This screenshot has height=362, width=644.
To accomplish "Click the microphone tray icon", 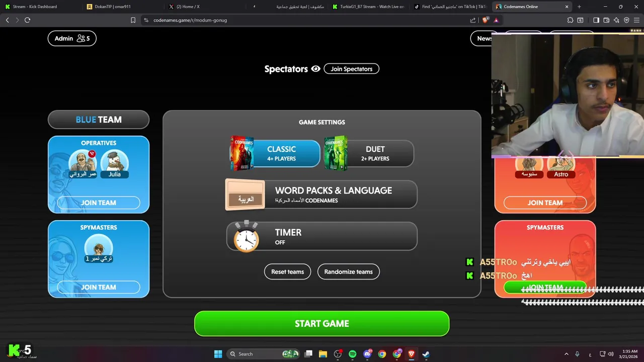I will 577,354.
